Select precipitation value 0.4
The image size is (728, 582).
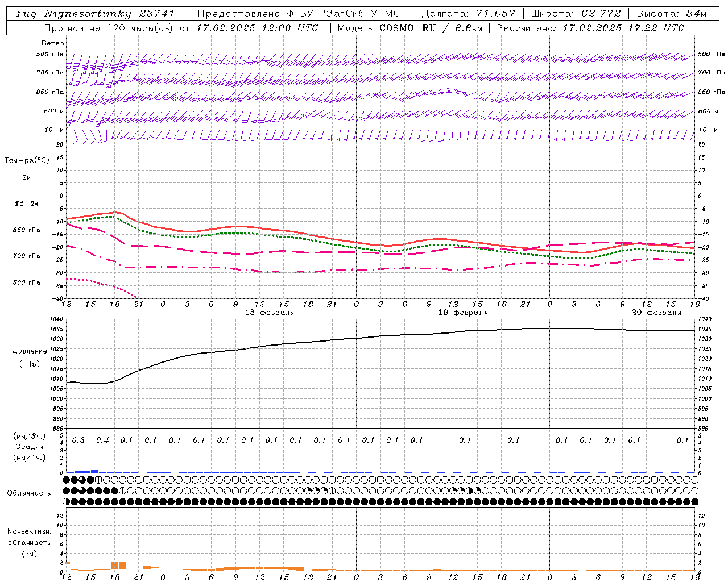102,440
